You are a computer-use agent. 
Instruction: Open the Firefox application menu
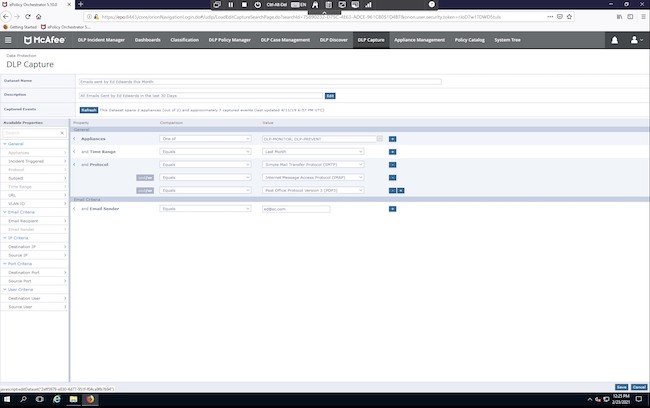(x=643, y=17)
